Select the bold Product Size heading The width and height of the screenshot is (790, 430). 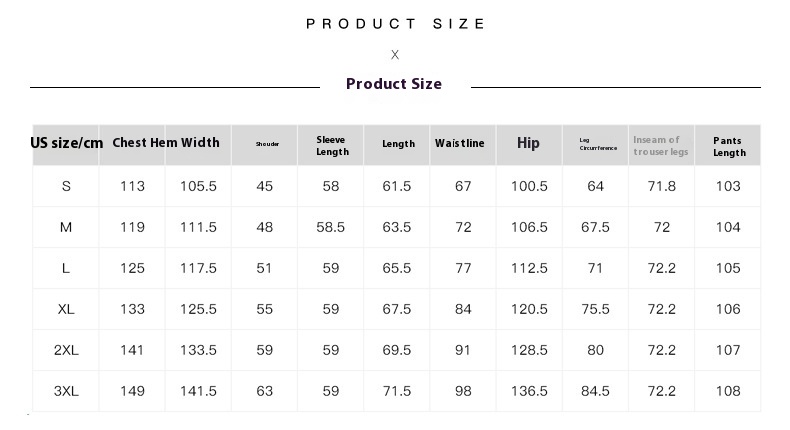[x=394, y=84]
